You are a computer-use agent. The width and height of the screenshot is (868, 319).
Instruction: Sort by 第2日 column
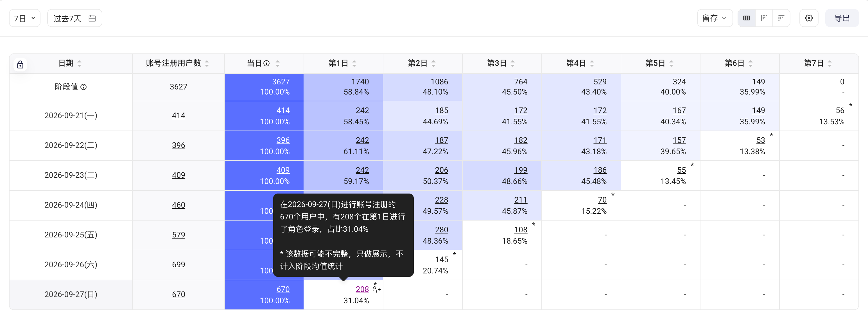click(x=433, y=63)
